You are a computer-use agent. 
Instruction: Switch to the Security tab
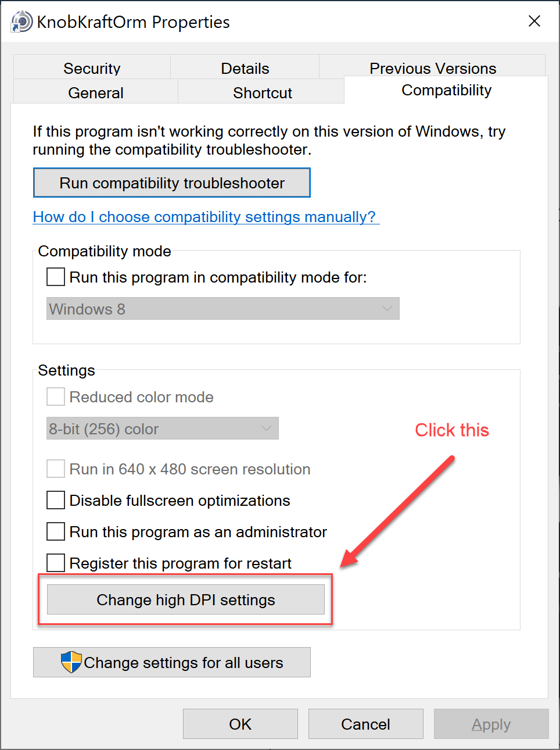(x=92, y=68)
